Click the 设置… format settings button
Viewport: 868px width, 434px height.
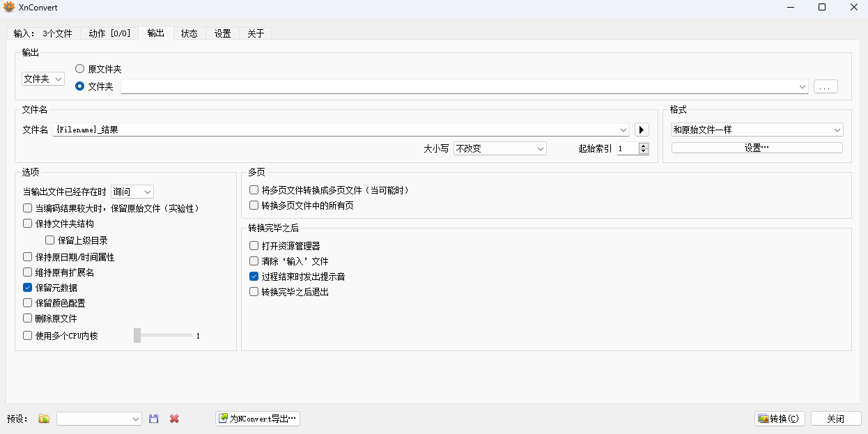(x=757, y=147)
